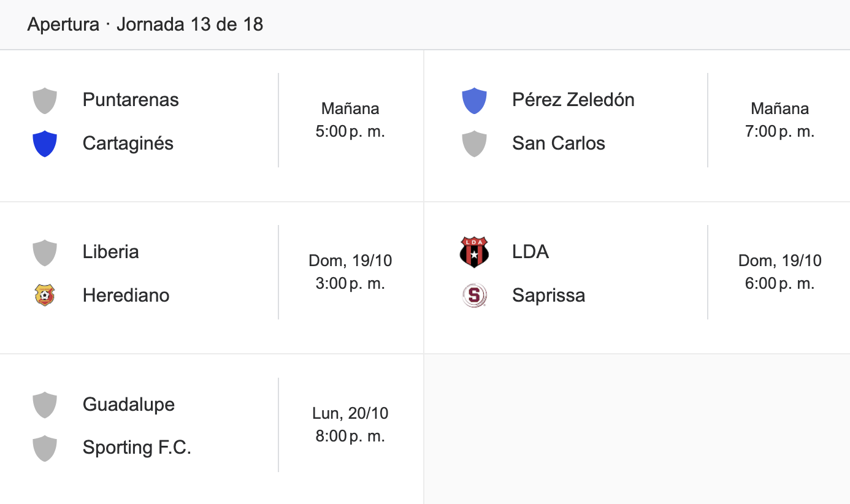Click the Puntarenas team shield icon
The image size is (850, 504).
point(45,101)
